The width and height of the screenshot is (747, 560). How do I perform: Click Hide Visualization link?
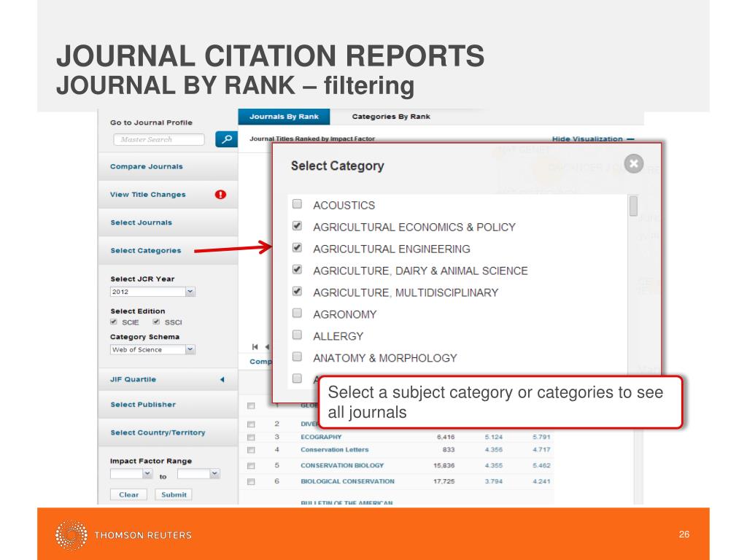593,139
